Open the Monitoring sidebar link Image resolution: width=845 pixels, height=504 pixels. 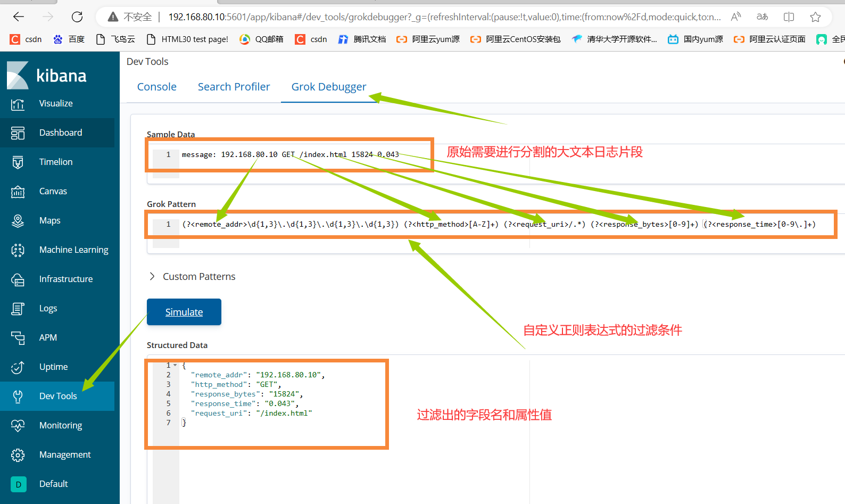tap(61, 426)
